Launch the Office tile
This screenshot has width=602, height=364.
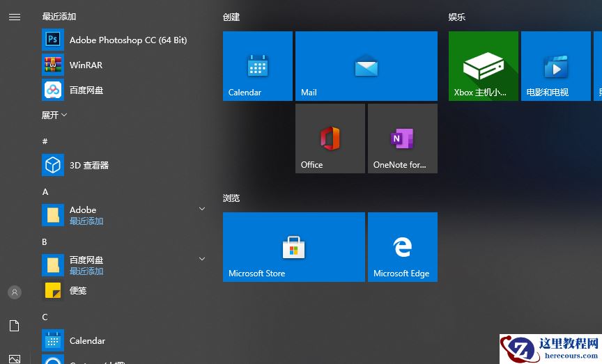[x=330, y=139]
